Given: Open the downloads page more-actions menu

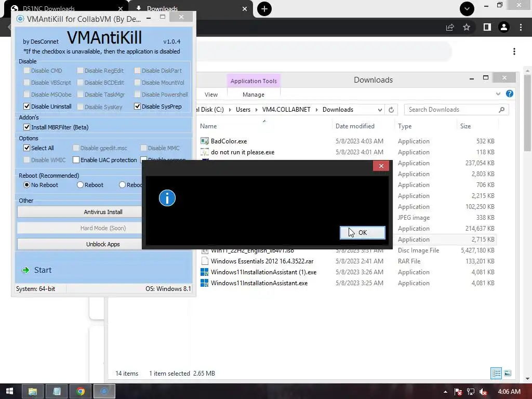Looking at the screenshot, I should [514, 51].
